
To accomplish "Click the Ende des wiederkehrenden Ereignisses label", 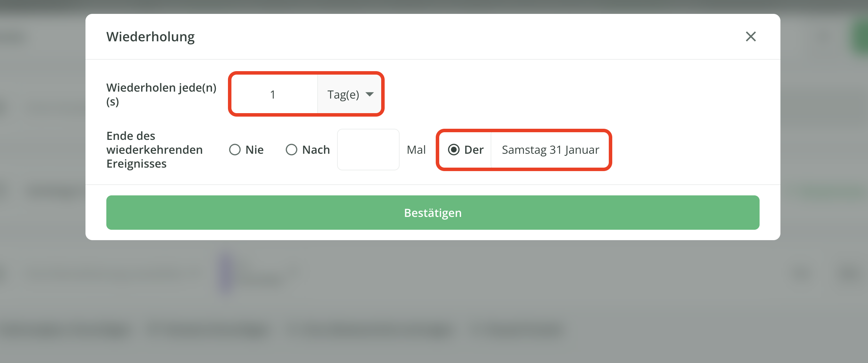I will [155, 150].
